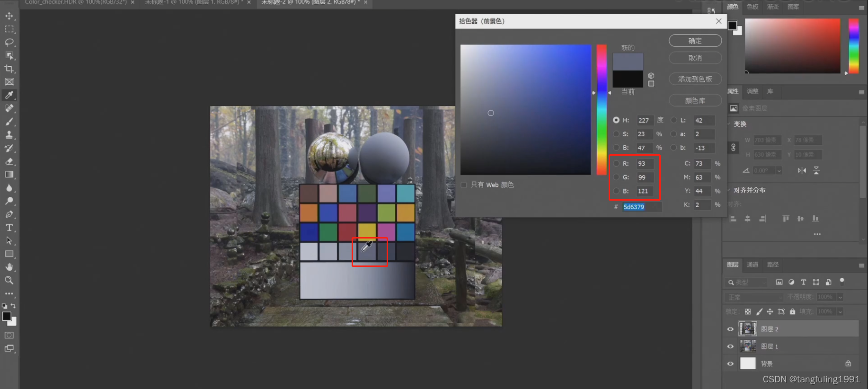Collapse the 对齐并分布 align section
The image size is (868, 389).
pyautogui.click(x=729, y=190)
